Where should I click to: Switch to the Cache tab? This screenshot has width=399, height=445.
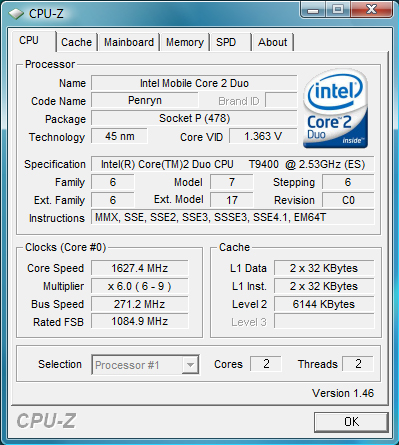tap(76, 42)
